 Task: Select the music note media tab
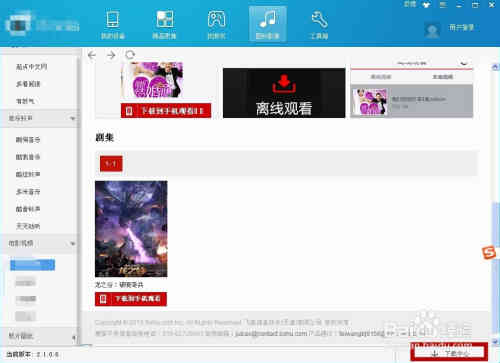(268, 24)
